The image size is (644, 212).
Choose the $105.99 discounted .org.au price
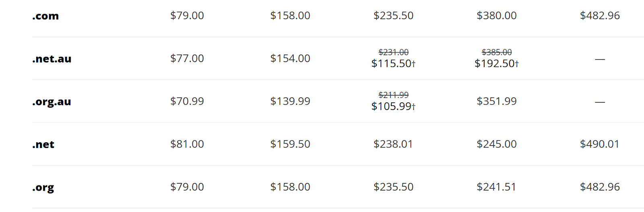[x=393, y=106]
